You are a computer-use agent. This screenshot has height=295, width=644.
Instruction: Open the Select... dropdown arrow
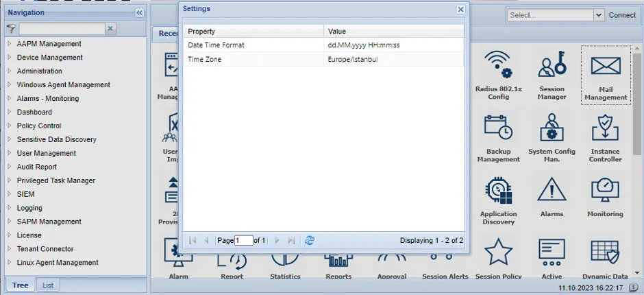point(599,15)
